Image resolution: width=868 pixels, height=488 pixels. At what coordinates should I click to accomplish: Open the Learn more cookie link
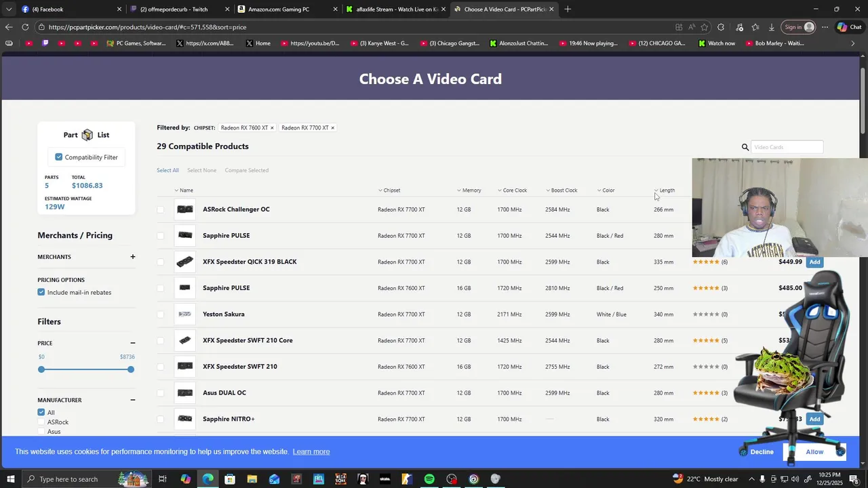click(311, 452)
